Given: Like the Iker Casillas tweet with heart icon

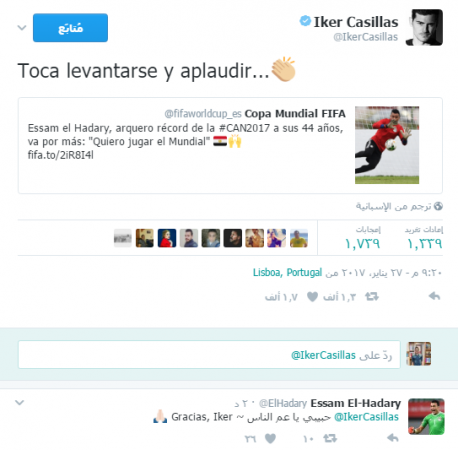Looking at the screenshot, I should (312, 296).
